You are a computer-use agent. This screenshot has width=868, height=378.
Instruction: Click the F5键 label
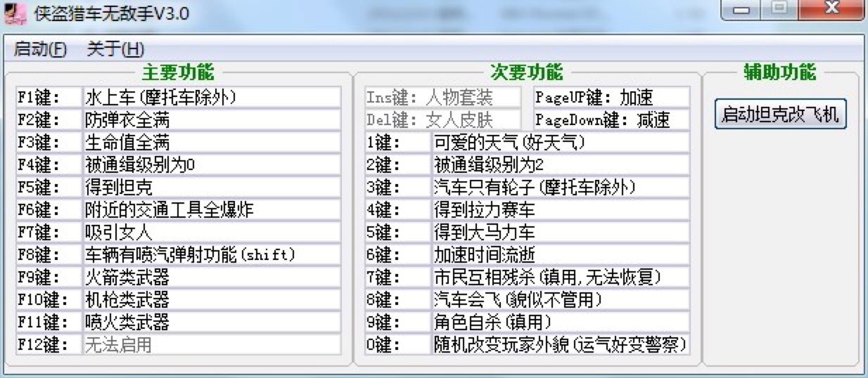coord(49,188)
